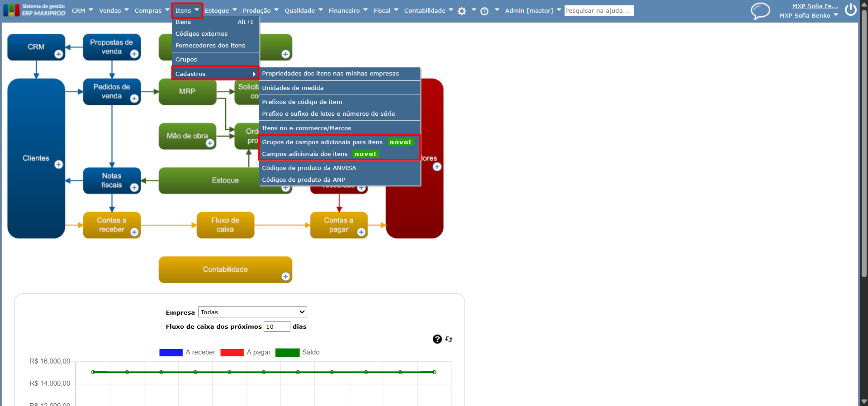Toggle the A pagar red legend swatch
This screenshot has width=868, height=406.
pyautogui.click(x=232, y=353)
